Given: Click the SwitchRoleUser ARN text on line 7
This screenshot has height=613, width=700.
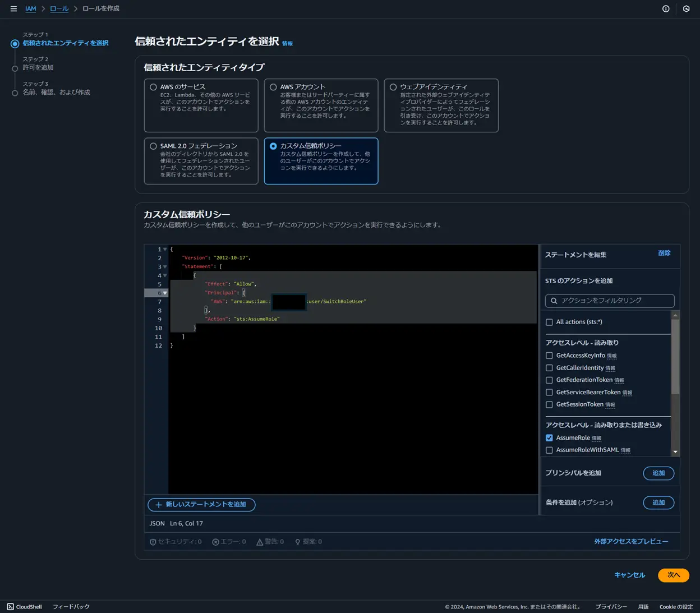Looking at the screenshot, I should pos(336,302).
